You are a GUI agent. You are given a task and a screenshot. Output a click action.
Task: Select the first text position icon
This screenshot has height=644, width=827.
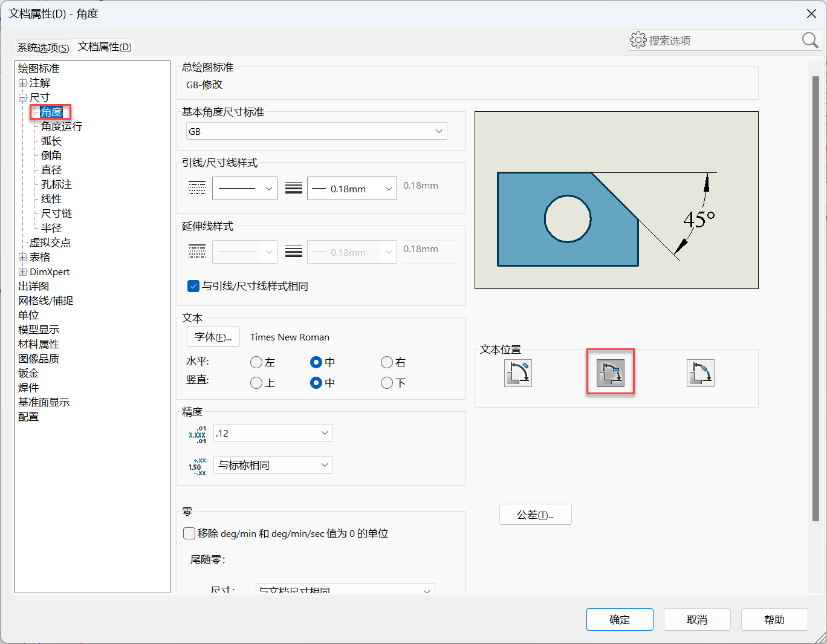pyautogui.click(x=517, y=373)
